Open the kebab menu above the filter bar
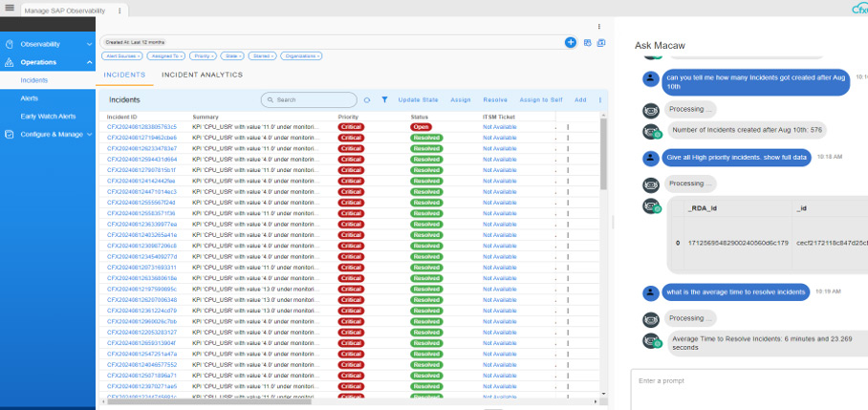The image size is (868, 410). (x=599, y=26)
